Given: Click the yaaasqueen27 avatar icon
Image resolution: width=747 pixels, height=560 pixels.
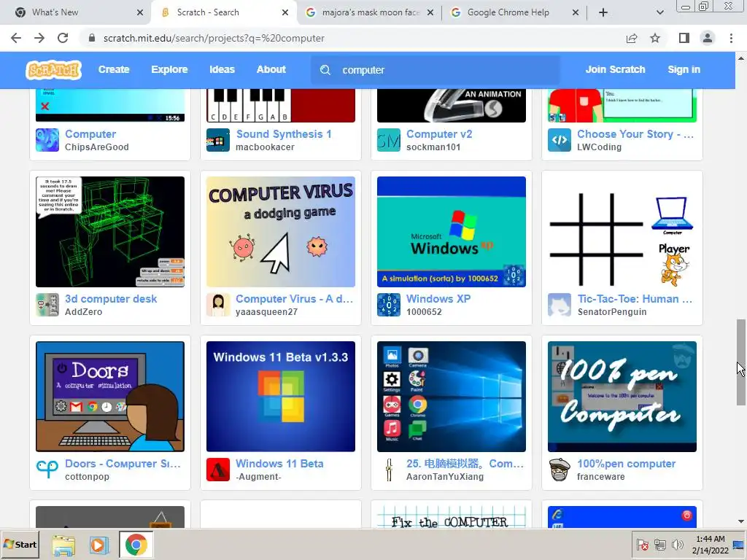Looking at the screenshot, I should [217, 305].
